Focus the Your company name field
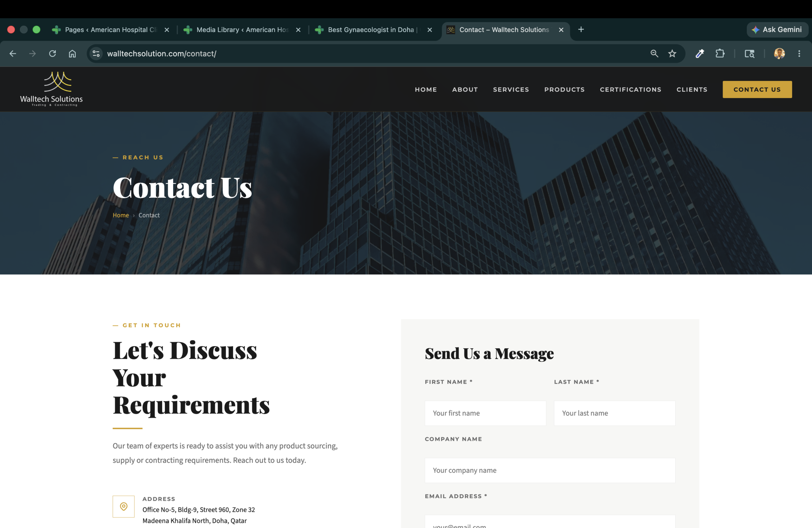Image resolution: width=812 pixels, height=528 pixels. coord(550,470)
